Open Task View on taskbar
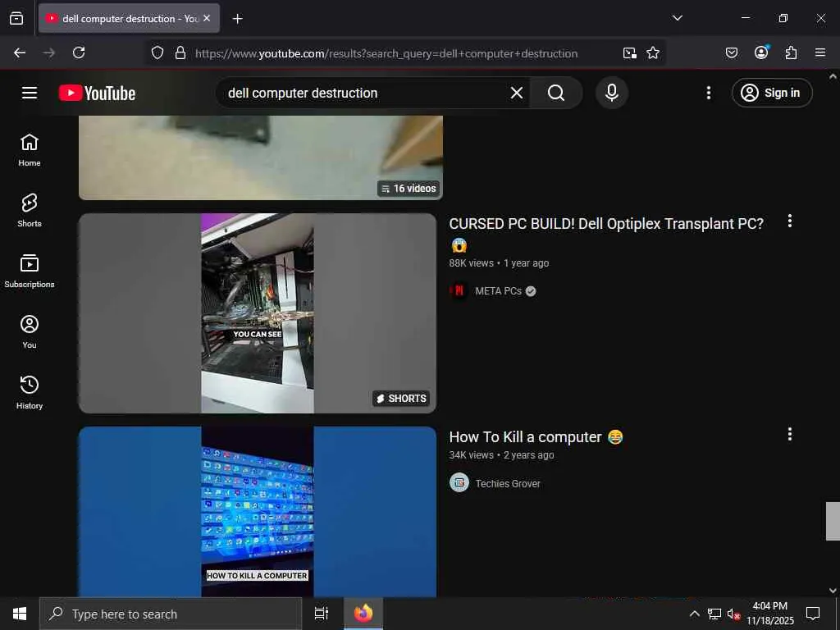Image resolution: width=840 pixels, height=630 pixels. [322, 614]
